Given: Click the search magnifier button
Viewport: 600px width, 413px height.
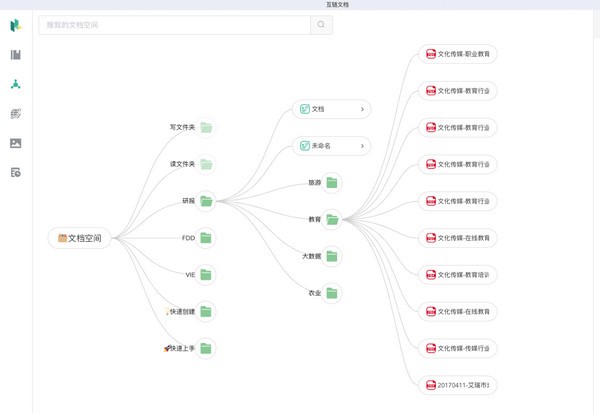Looking at the screenshot, I should click(x=321, y=25).
